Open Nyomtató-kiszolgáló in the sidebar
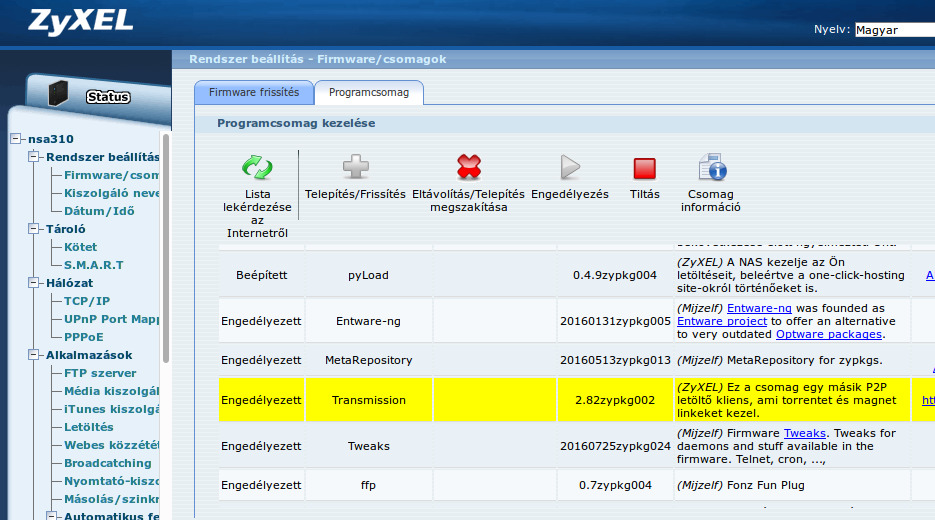The height and width of the screenshot is (520, 935). coord(112,481)
